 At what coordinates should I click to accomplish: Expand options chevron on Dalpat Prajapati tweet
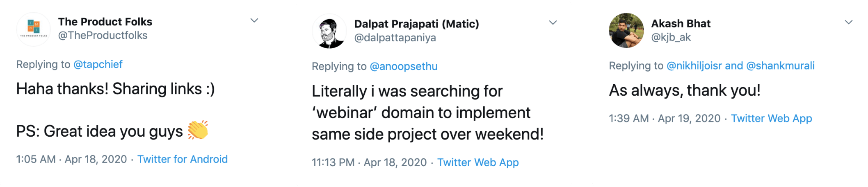click(553, 23)
